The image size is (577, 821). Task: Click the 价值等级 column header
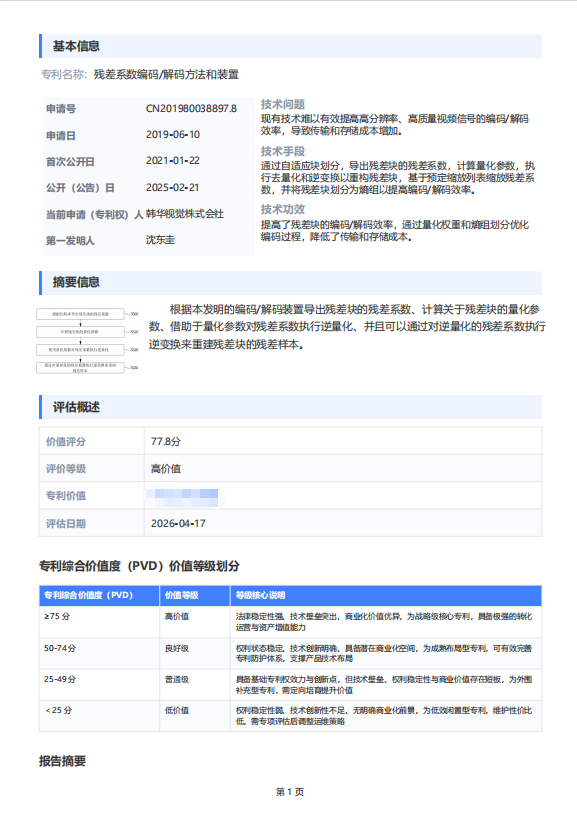tap(195, 595)
